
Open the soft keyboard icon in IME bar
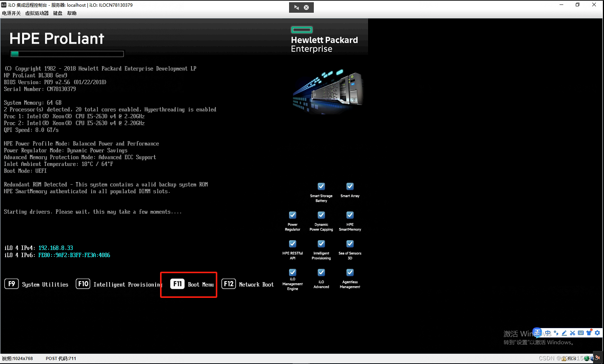click(x=580, y=333)
